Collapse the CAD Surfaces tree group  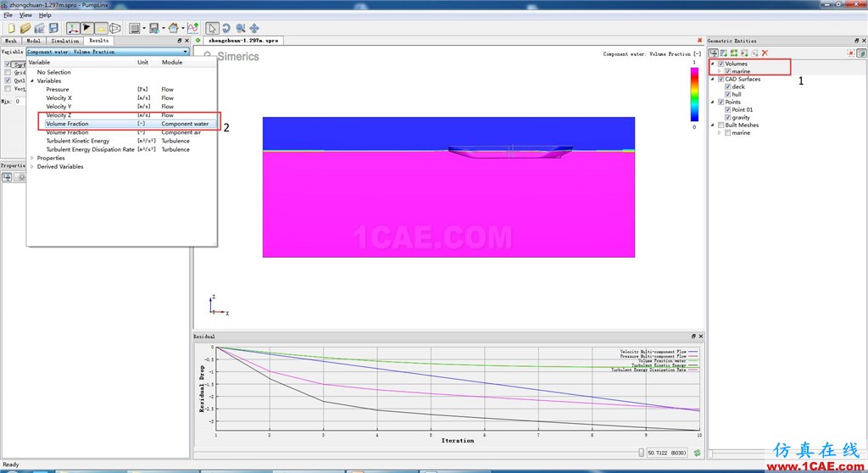[x=713, y=79]
